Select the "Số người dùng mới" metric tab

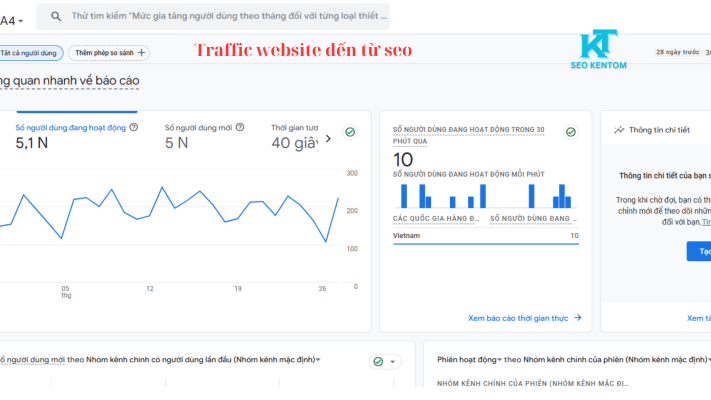tap(204, 136)
